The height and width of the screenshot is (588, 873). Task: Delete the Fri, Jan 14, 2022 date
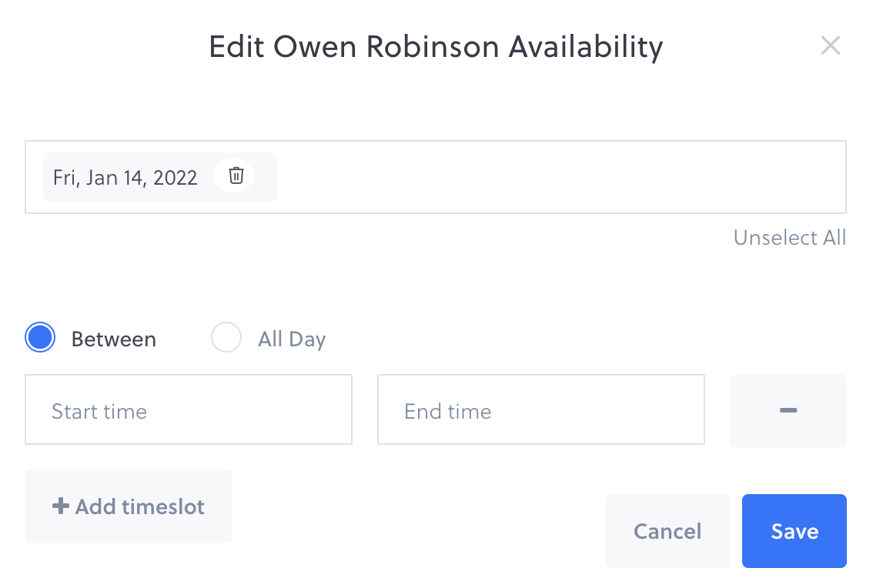(236, 176)
